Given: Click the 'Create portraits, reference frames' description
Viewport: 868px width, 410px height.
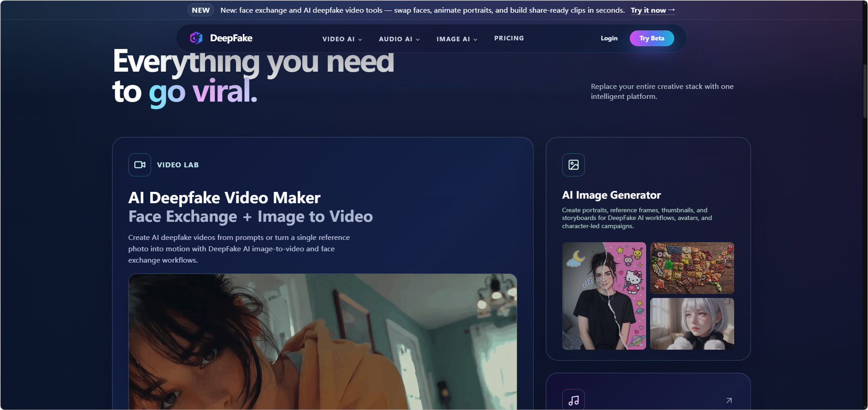Looking at the screenshot, I should click(637, 218).
